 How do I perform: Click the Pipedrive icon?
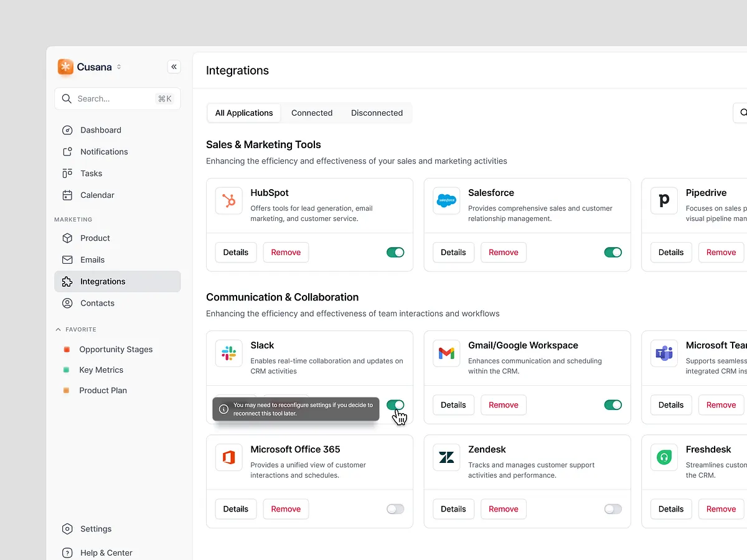664,200
